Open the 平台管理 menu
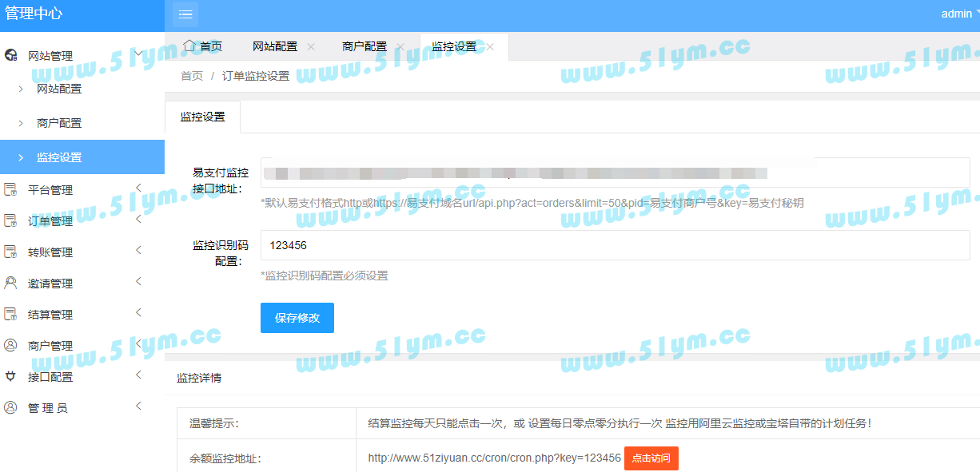 tap(82, 190)
